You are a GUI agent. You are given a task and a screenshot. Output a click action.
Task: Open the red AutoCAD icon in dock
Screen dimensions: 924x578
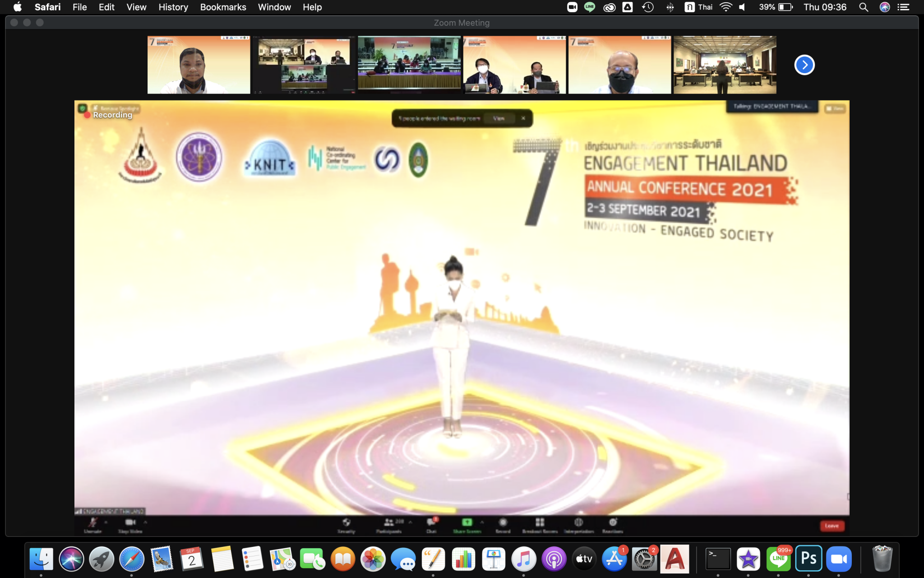pos(675,559)
